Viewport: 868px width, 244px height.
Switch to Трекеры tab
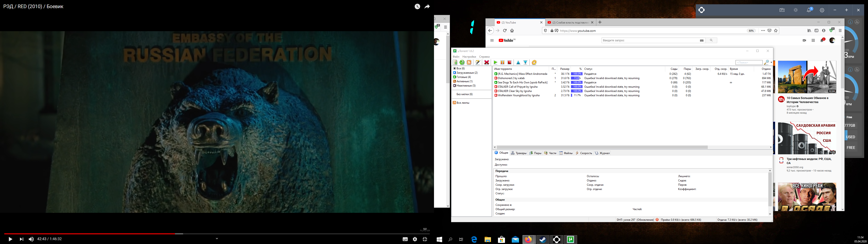point(519,153)
